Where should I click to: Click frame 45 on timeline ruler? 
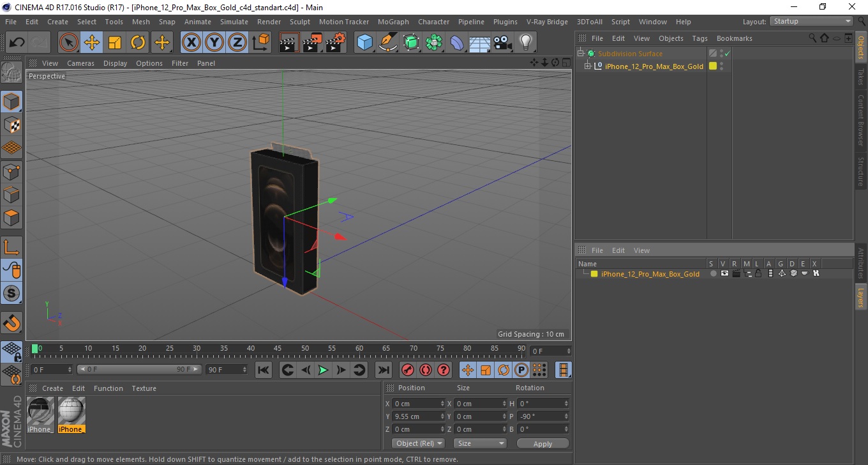pos(278,349)
